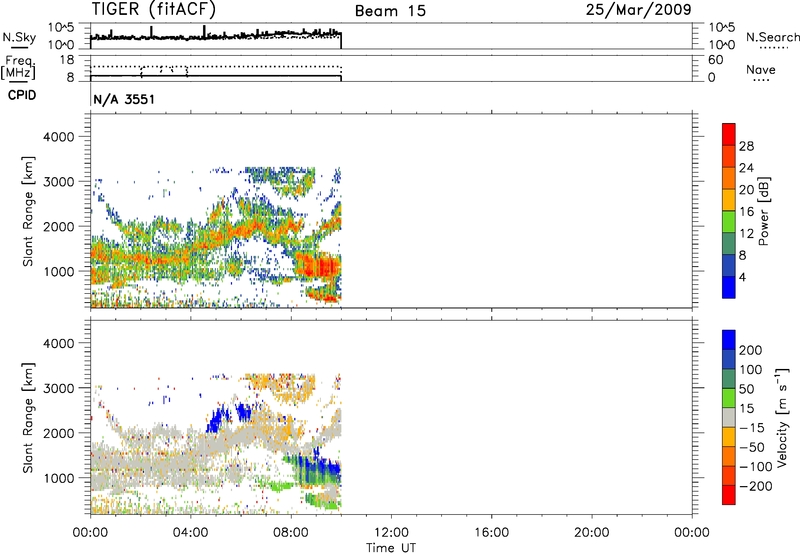800x554 pixels.
Task: Click the 16 tick on Power colorbar
Action: 746,212
